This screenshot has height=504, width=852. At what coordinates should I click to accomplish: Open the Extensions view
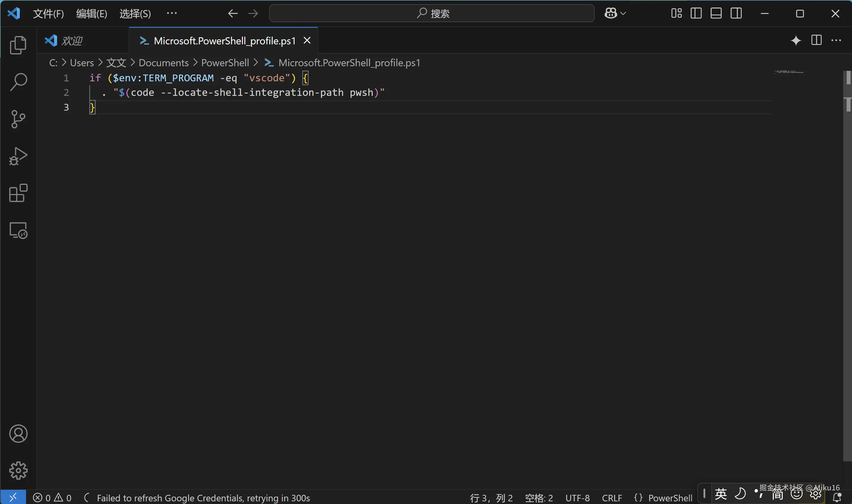click(18, 193)
